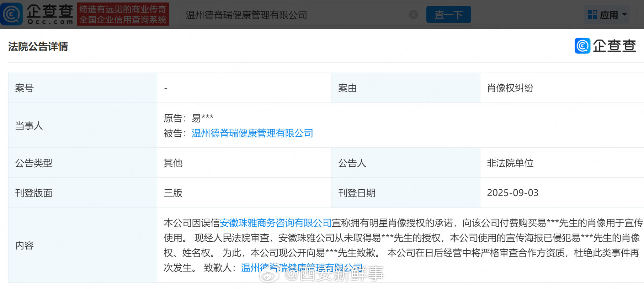Viewport: 644px width, 289px height.
Task: Select the announcement type value 其他
Action: [x=173, y=163]
